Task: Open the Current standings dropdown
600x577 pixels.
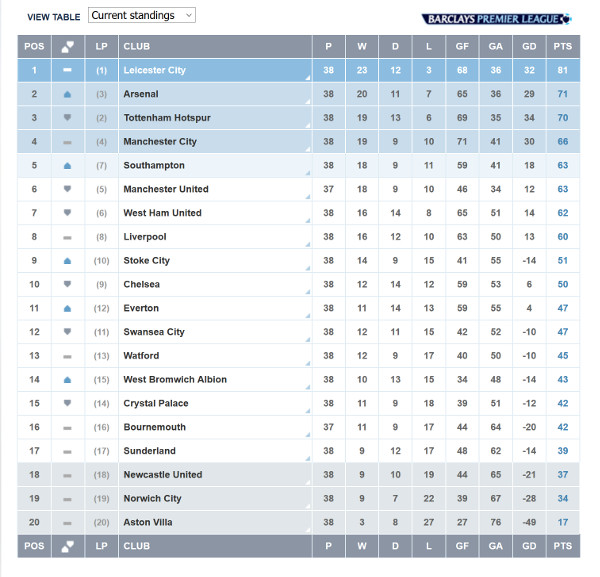Action: pyautogui.click(x=142, y=15)
